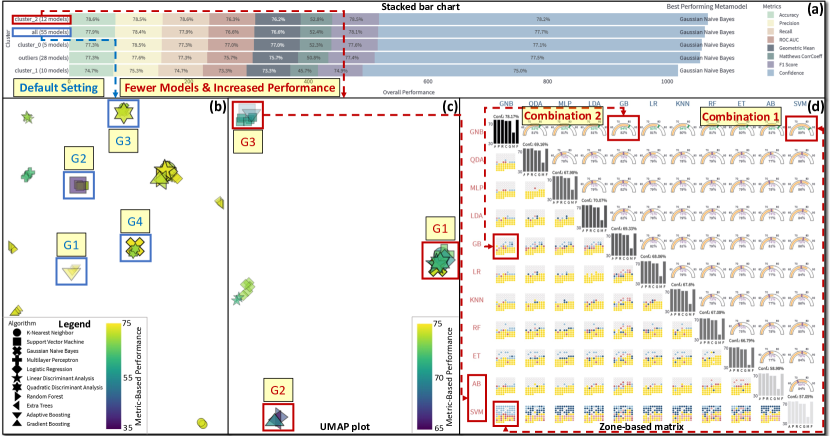Select the GNB column header in the matrix

tap(506, 104)
